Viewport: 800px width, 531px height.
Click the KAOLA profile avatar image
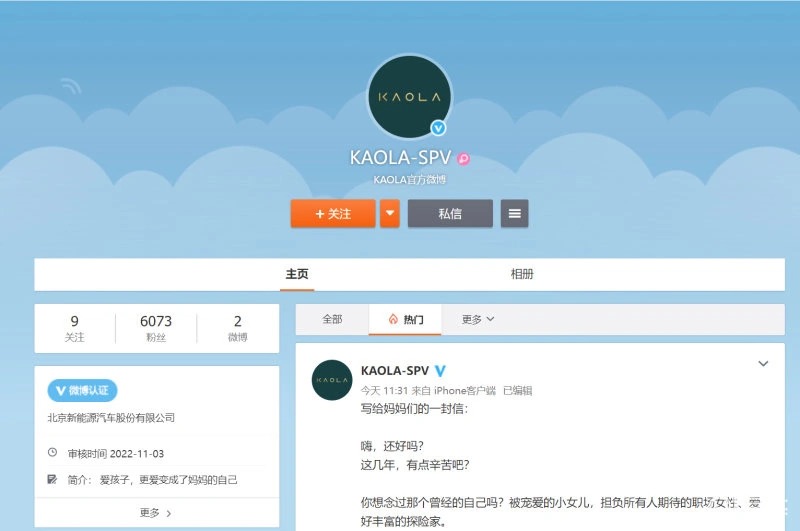point(409,97)
